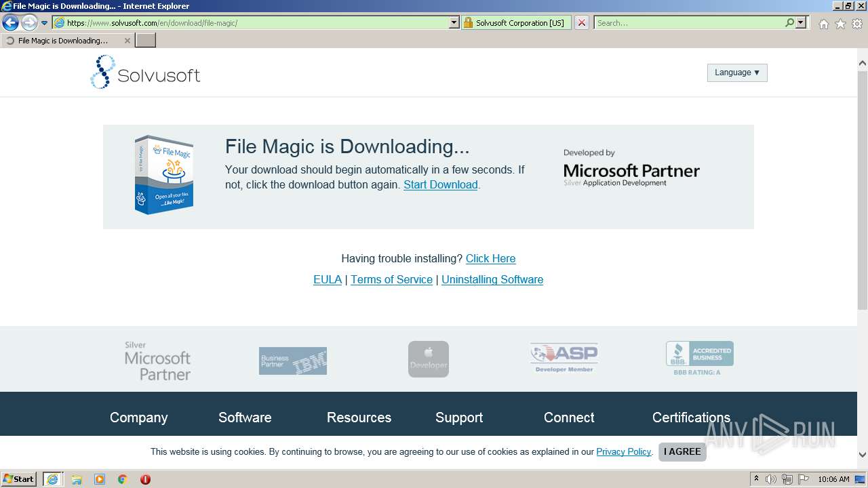Click the page scrollbar up arrow

click(x=862, y=63)
